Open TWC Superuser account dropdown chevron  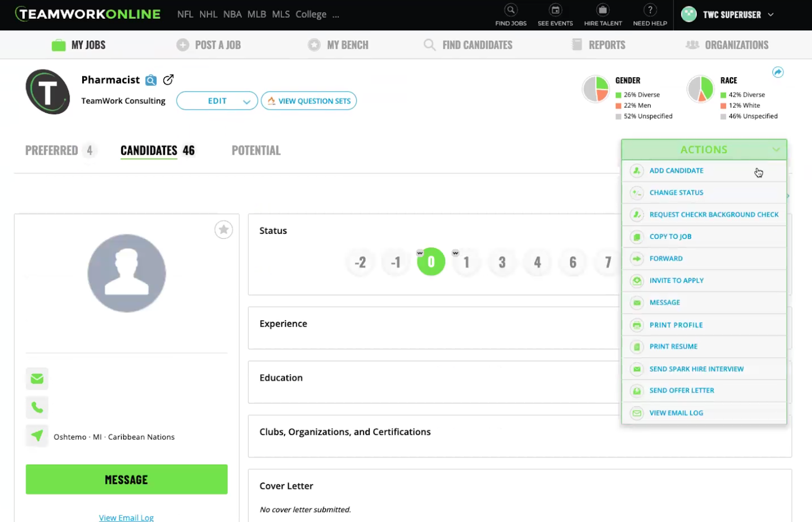pyautogui.click(x=771, y=15)
